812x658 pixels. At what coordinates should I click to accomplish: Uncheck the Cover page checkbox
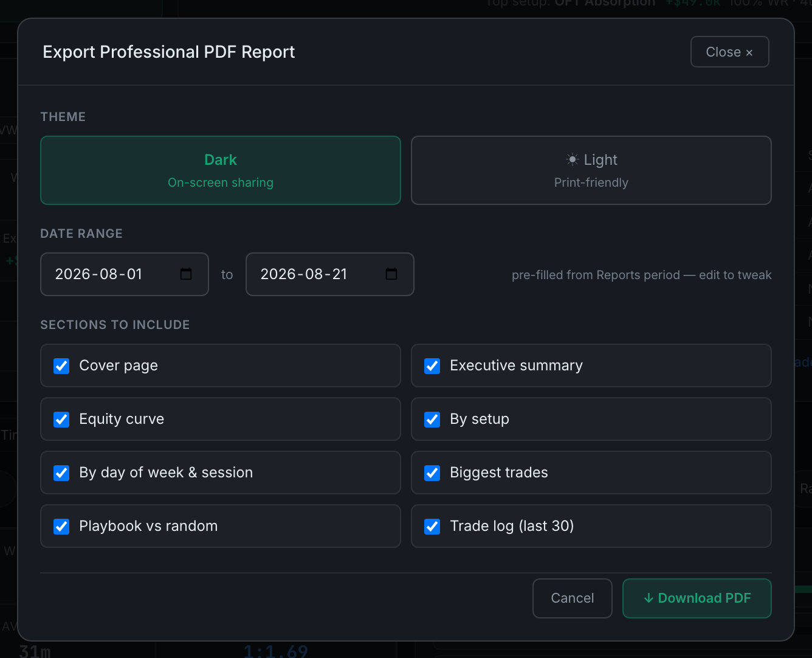click(x=61, y=365)
